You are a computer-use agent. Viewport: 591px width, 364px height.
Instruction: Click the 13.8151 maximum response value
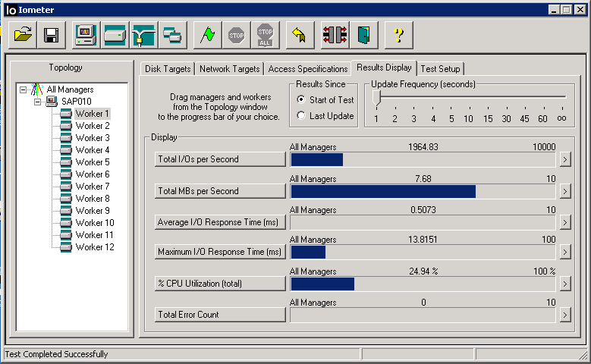(x=423, y=240)
